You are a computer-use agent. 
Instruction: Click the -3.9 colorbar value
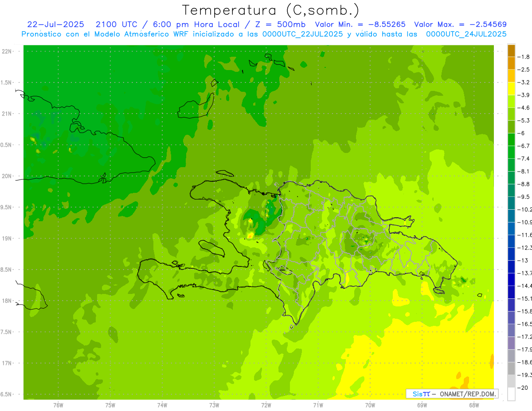pyautogui.click(x=524, y=95)
